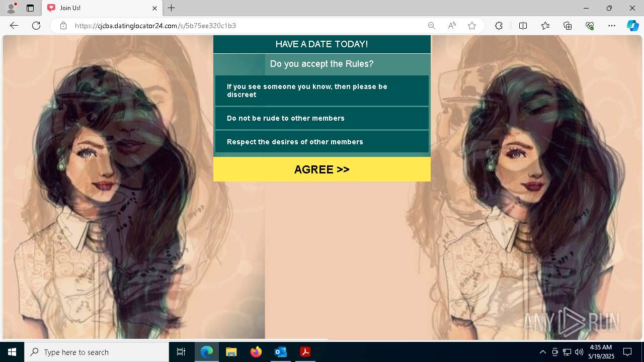
Task: Open the Favorites list
Action: [x=545, y=26]
